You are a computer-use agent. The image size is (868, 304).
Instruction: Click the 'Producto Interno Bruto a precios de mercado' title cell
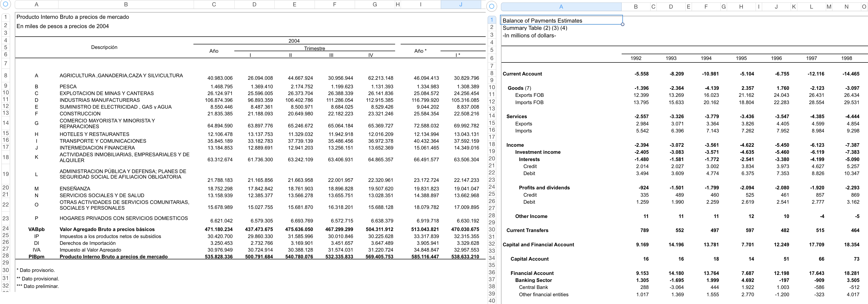click(x=73, y=17)
